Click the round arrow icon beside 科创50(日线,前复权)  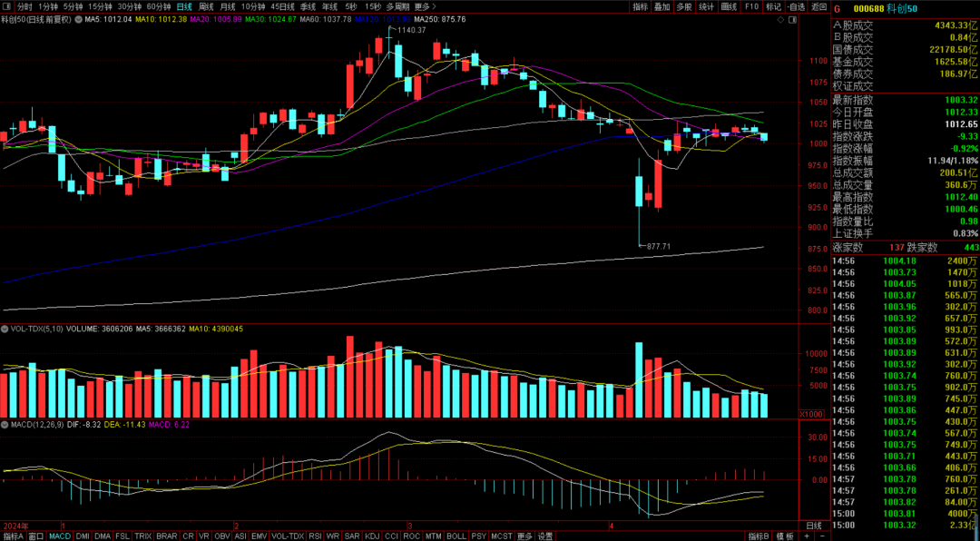78,19
